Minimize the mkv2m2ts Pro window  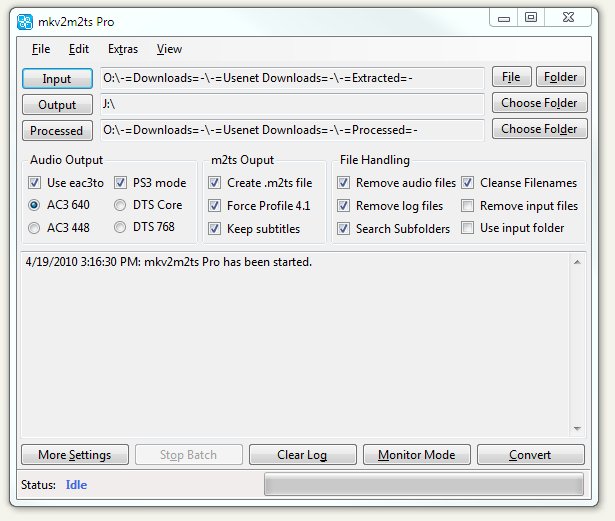[504, 18]
